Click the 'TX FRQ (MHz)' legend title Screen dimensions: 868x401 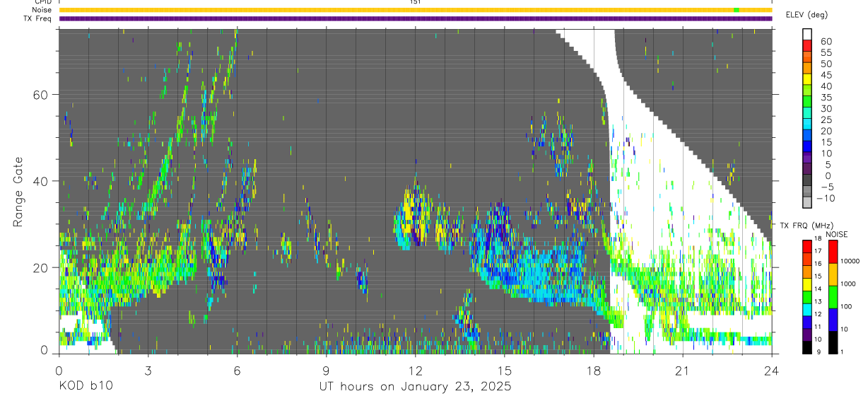[807, 226]
